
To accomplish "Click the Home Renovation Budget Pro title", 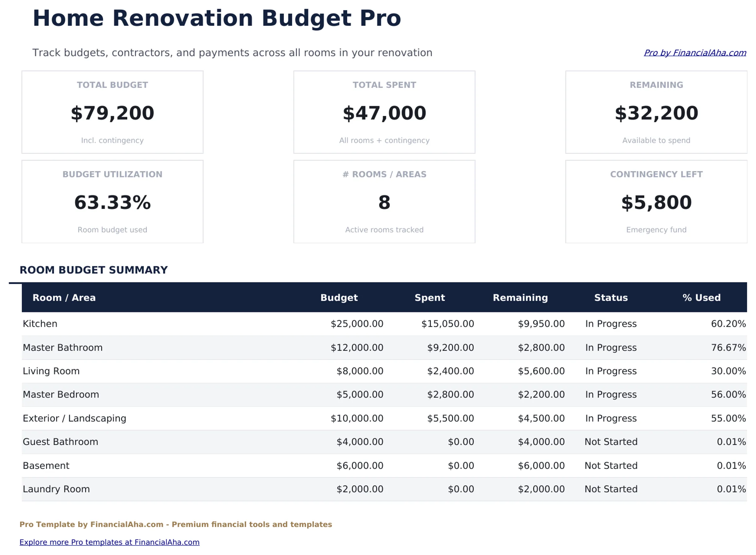I will click(217, 18).
